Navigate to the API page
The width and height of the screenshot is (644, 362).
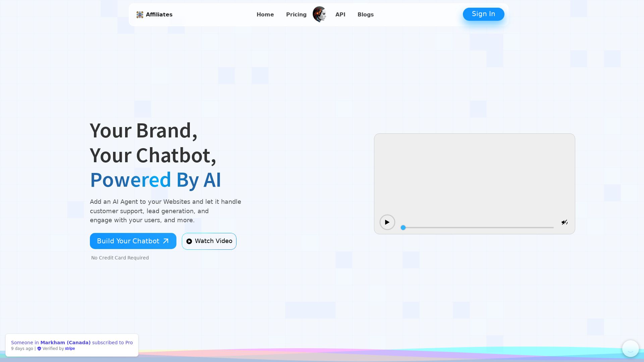coord(340,14)
